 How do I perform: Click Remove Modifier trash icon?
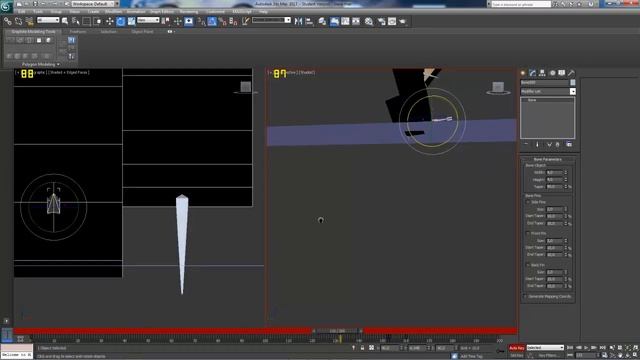[x=558, y=144]
